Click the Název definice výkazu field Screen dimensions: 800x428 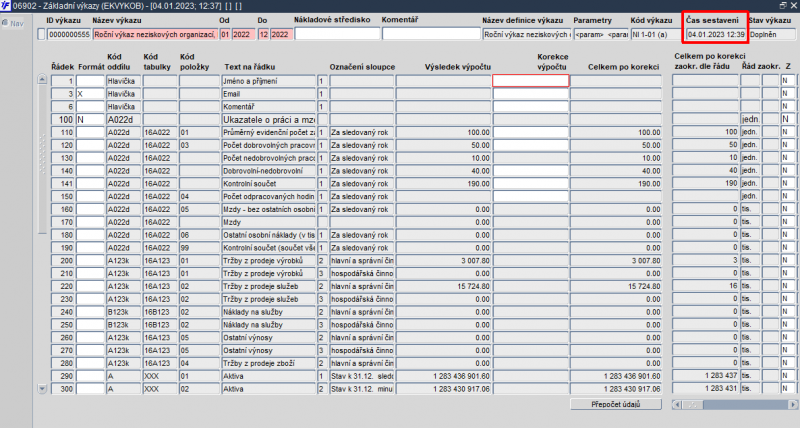click(x=527, y=35)
